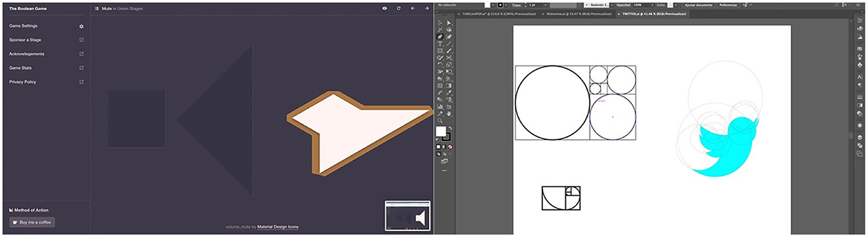Pick the Zoom magnifier tool
The height and width of the screenshot is (237, 868).
(440, 120)
